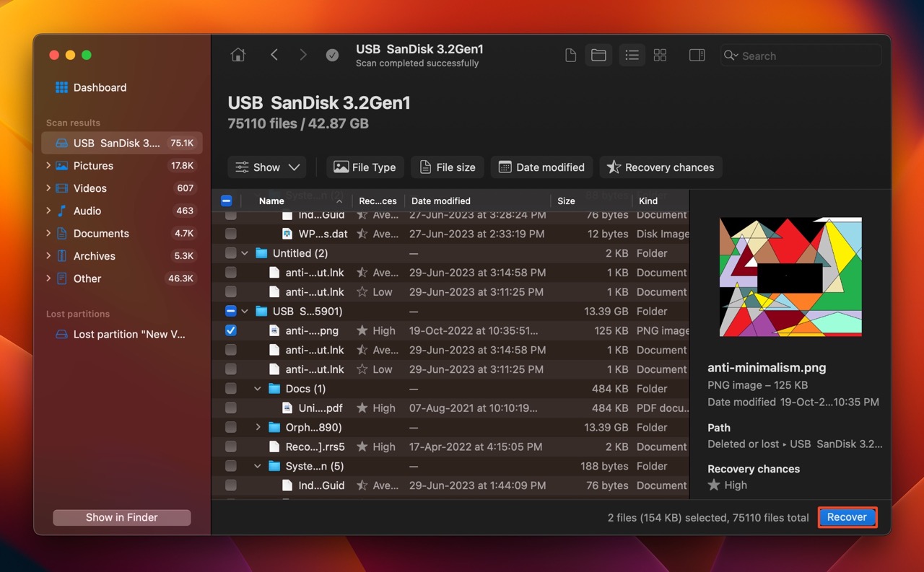Check the Docs (1) folder checkbox

pos(230,389)
